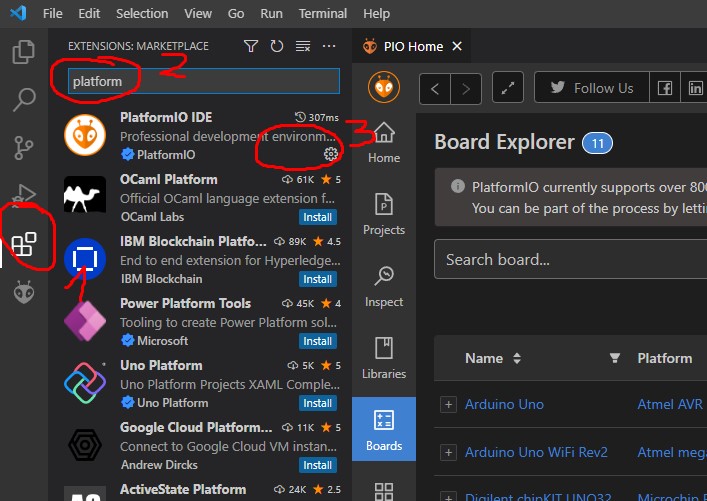707x501 pixels.
Task: Click the PlatformIO IDE extension title
Action: pos(166,117)
